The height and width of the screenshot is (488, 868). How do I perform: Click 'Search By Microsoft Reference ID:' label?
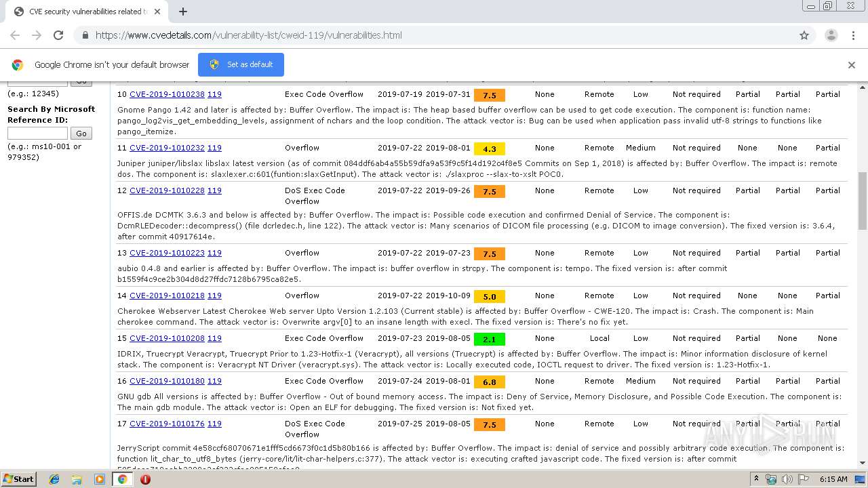click(x=52, y=115)
